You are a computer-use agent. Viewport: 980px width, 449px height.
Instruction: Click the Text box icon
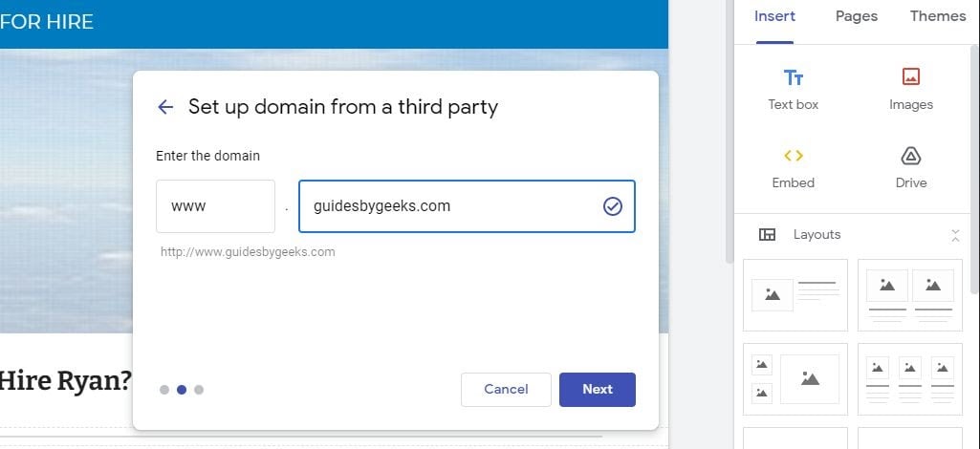pos(794,77)
